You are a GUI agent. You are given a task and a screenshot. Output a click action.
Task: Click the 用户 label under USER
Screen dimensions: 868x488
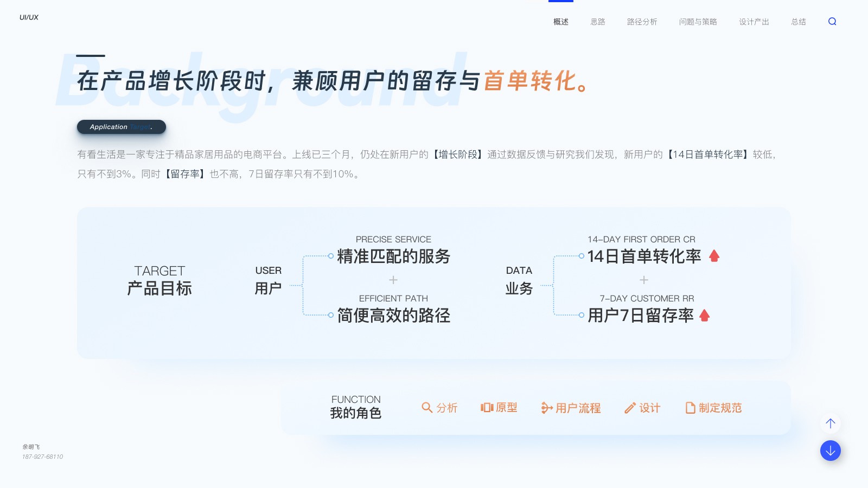coord(268,288)
